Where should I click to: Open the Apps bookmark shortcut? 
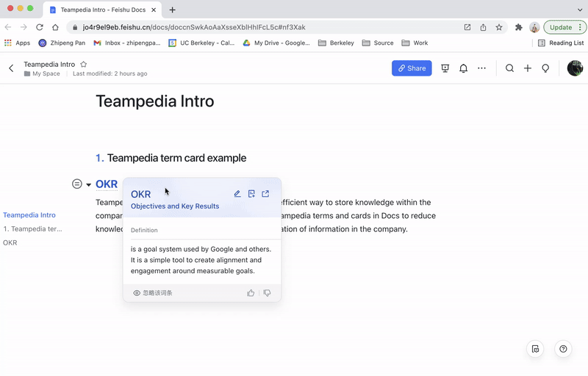[17, 43]
